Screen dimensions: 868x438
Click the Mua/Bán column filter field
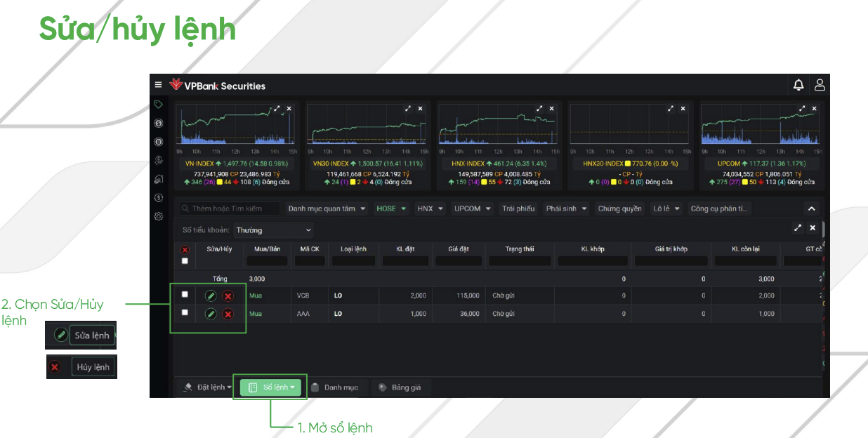(266, 261)
